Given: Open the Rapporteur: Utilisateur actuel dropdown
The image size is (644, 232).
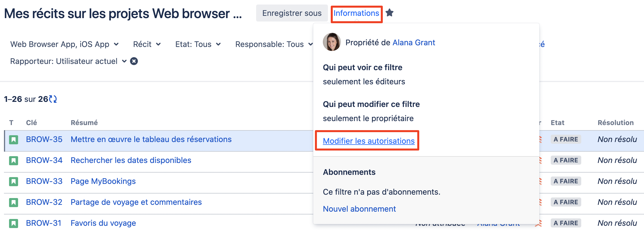Looking at the screenshot, I should [x=68, y=61].
